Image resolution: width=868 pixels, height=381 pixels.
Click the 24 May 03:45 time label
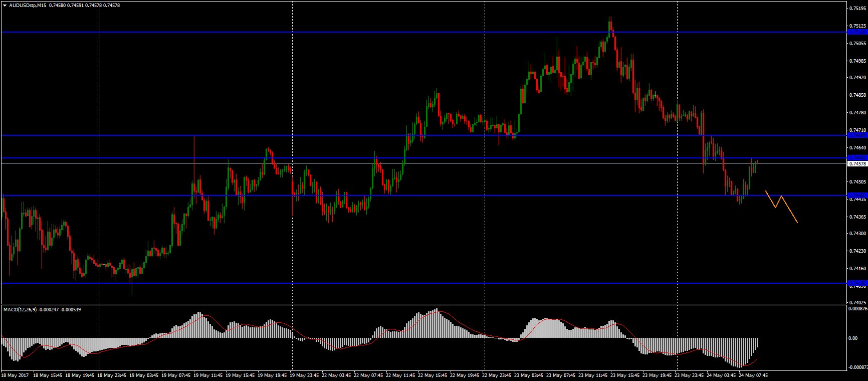click(722, 375)
